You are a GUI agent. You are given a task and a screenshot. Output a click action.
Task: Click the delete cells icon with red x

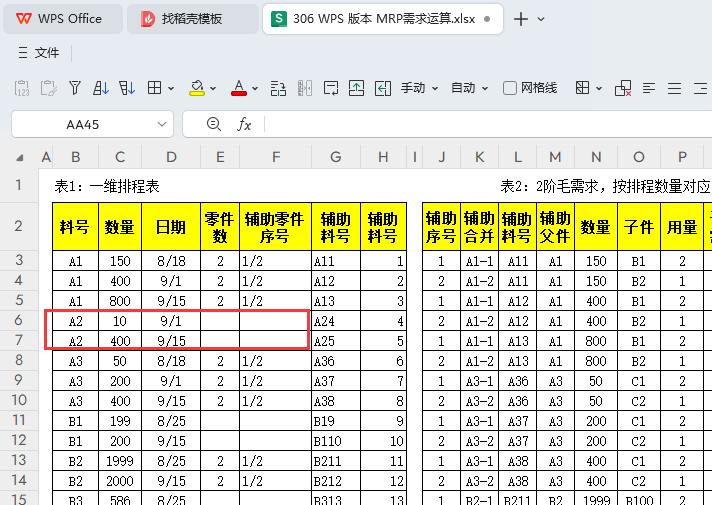623,88
